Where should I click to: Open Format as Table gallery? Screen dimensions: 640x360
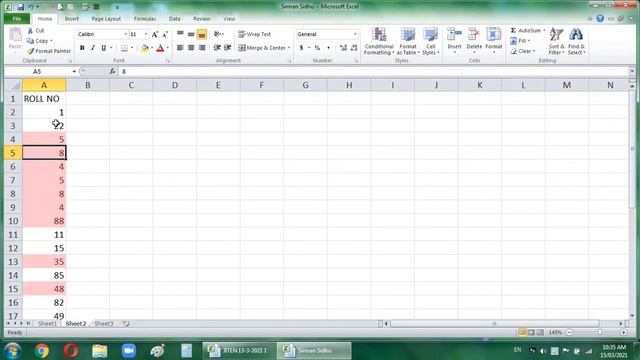click(x=407, y=41)
